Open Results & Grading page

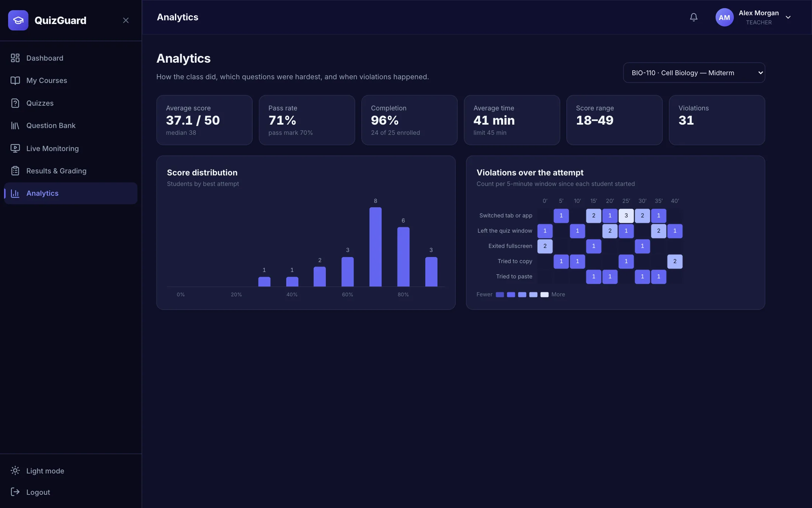pyautogui.click(x=70, y=171)
